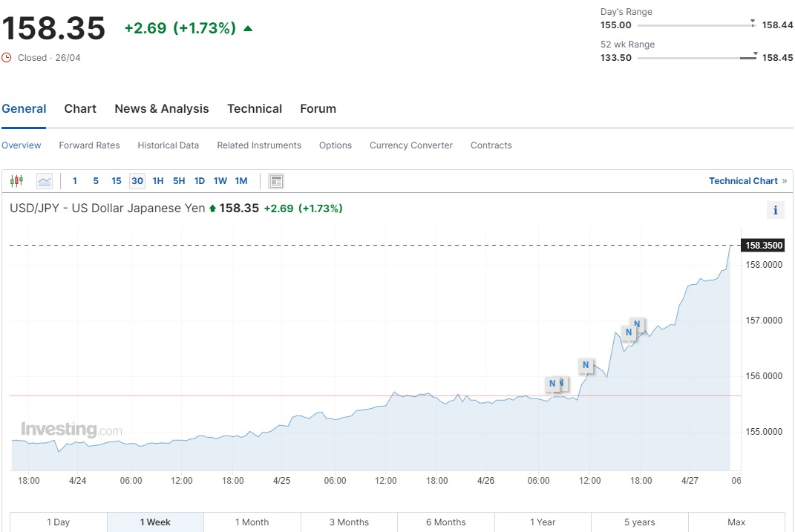
Task: Open the Currency Converter link
Action: (411, 145)
